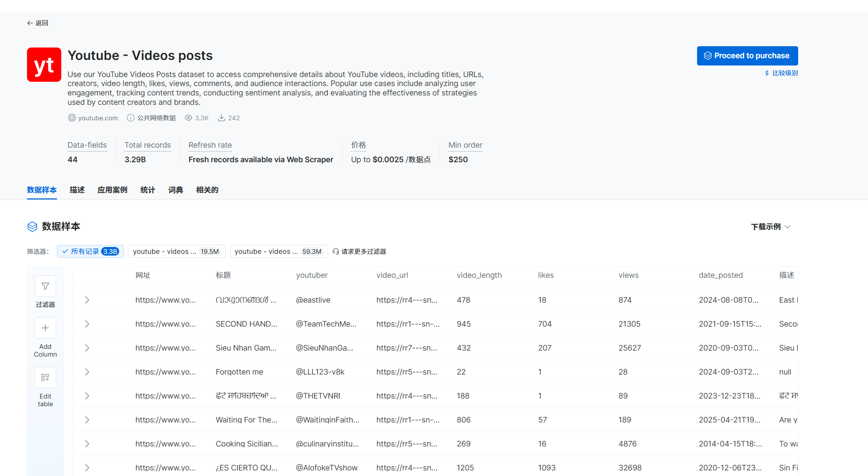Click the red yt YouTube logo
The image size is (868, 476).
click(x=44, y=65)
